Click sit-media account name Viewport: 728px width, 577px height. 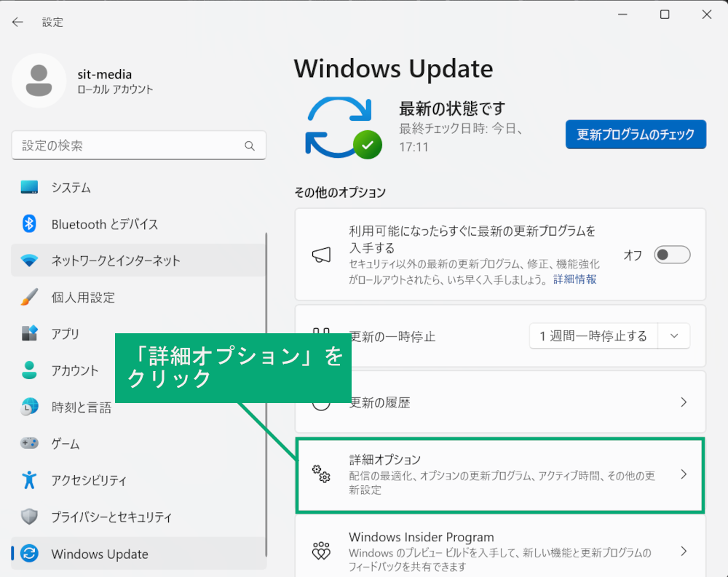click(104, 74)
